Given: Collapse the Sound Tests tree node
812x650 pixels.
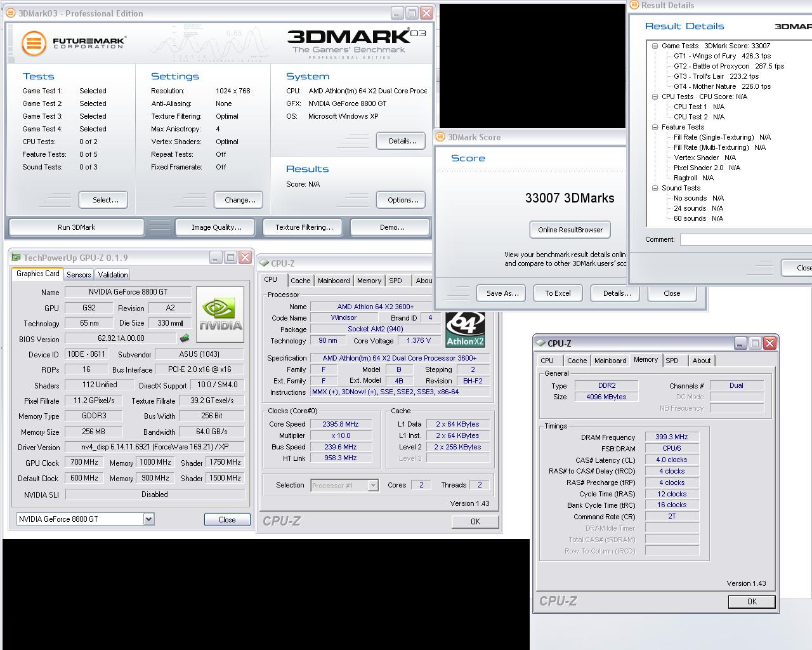Looking at the screenshot, I should pos(655,188).
